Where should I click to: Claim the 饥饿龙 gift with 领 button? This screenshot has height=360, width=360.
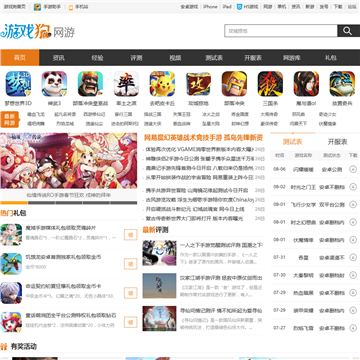(131, 264)
